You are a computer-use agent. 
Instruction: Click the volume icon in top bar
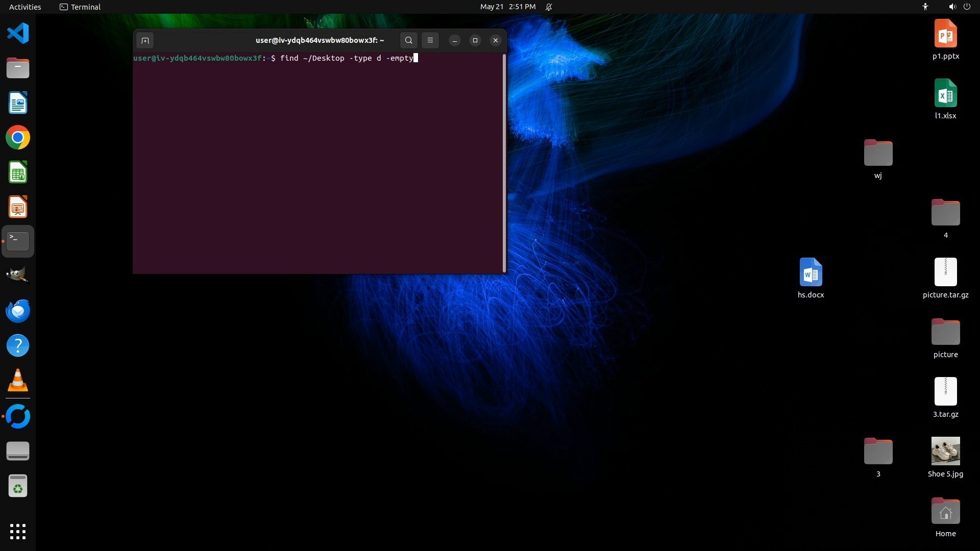pyautogui.click(x=952, y=7)
